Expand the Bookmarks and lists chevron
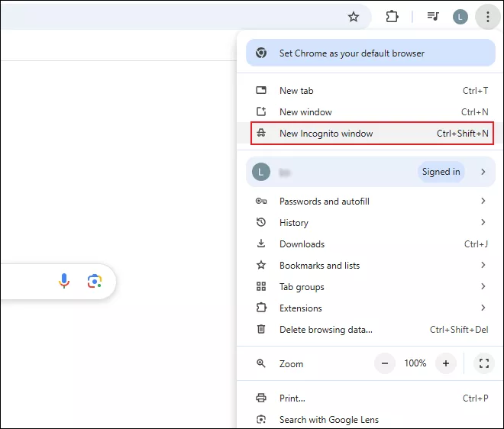This screenshot has width=504, height=429. [483, 265]
